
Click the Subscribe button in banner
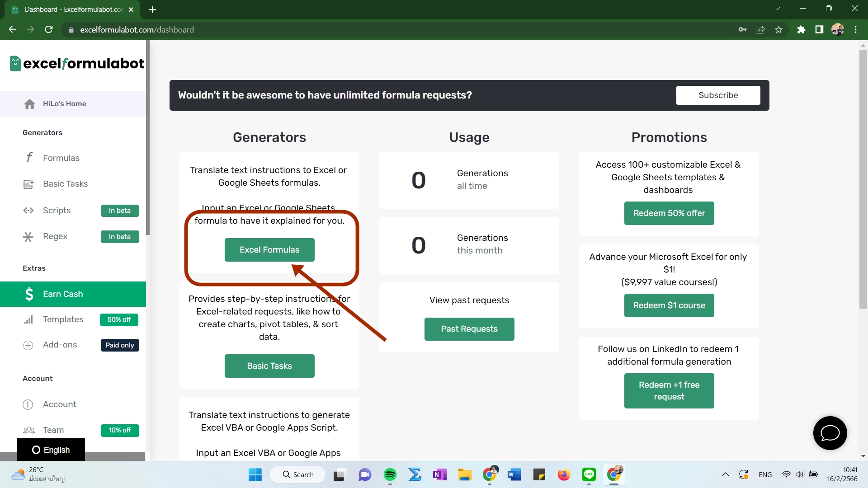click(x=718, y=95)
